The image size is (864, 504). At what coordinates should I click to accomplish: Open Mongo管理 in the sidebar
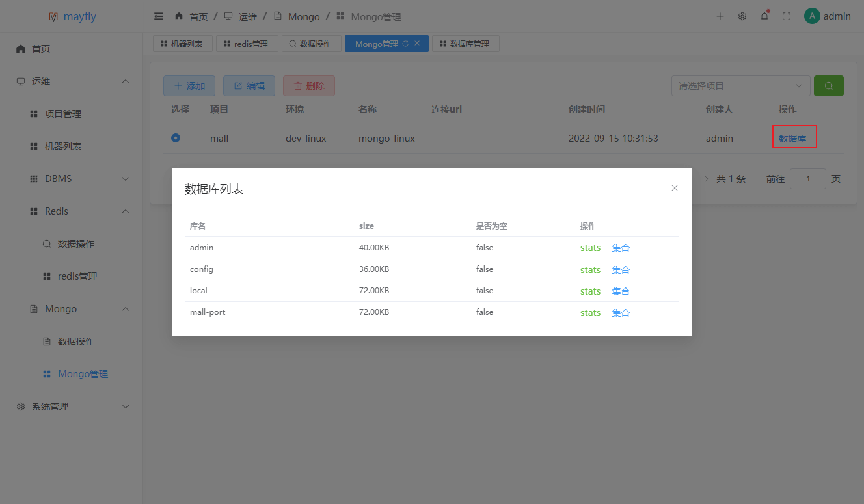click(x=72, y=374)
